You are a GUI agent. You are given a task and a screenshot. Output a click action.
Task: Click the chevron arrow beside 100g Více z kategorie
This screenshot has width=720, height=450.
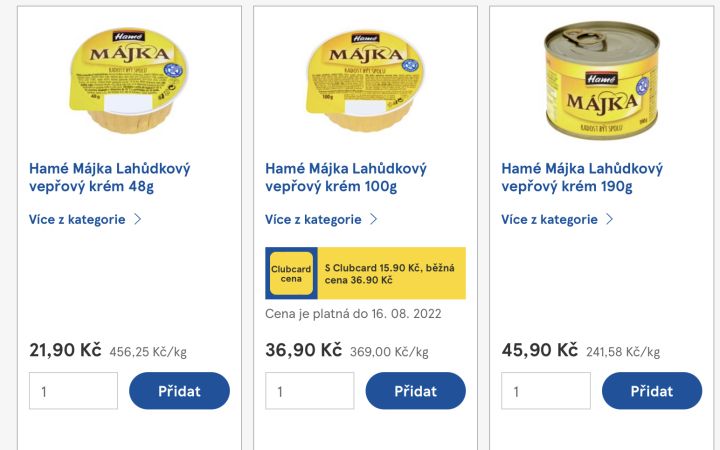pyautogui.click(x=373, y=219)
